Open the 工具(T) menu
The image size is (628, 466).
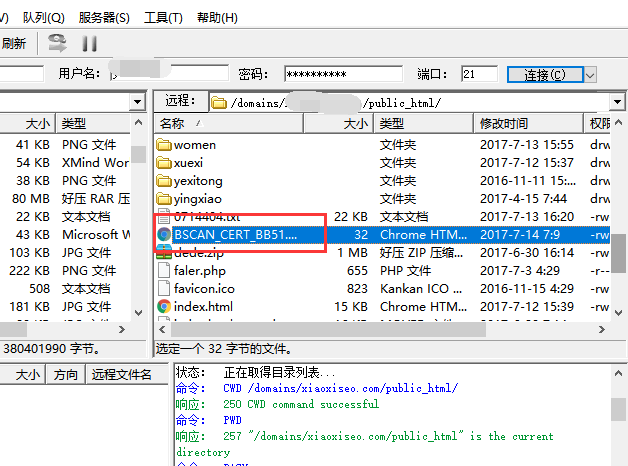(x=163, y=18)
